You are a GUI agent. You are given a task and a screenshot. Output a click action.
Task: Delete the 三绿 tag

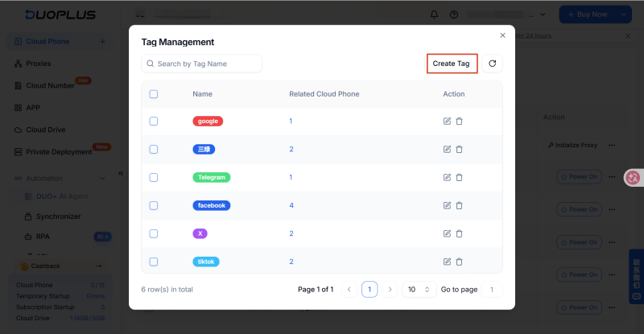459,149
